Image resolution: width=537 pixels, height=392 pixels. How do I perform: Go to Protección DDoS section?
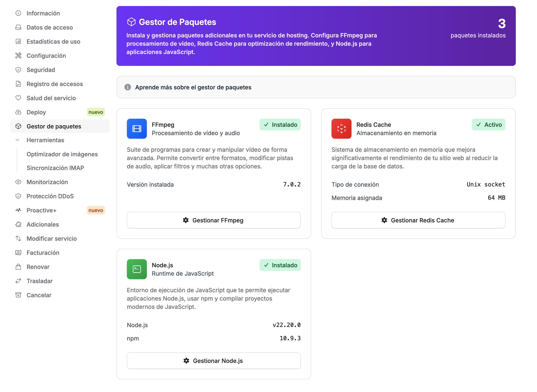(x=50, y=196)
